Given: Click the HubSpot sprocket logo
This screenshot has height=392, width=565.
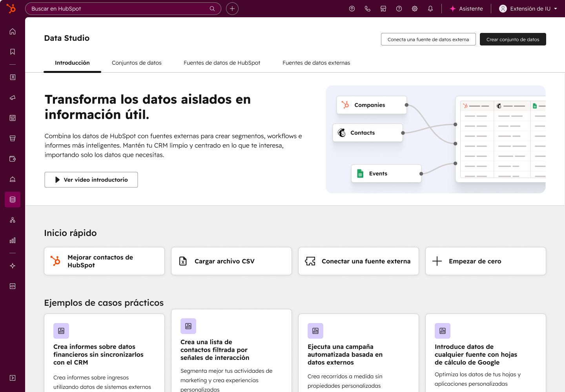Looking at the screenshot, I should pos(11,8).
